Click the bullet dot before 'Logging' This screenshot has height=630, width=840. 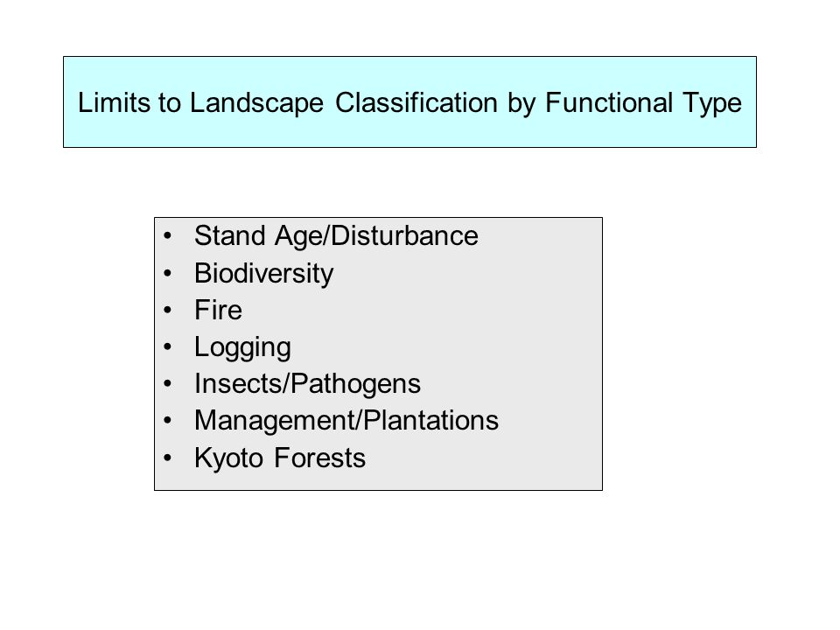168,347
